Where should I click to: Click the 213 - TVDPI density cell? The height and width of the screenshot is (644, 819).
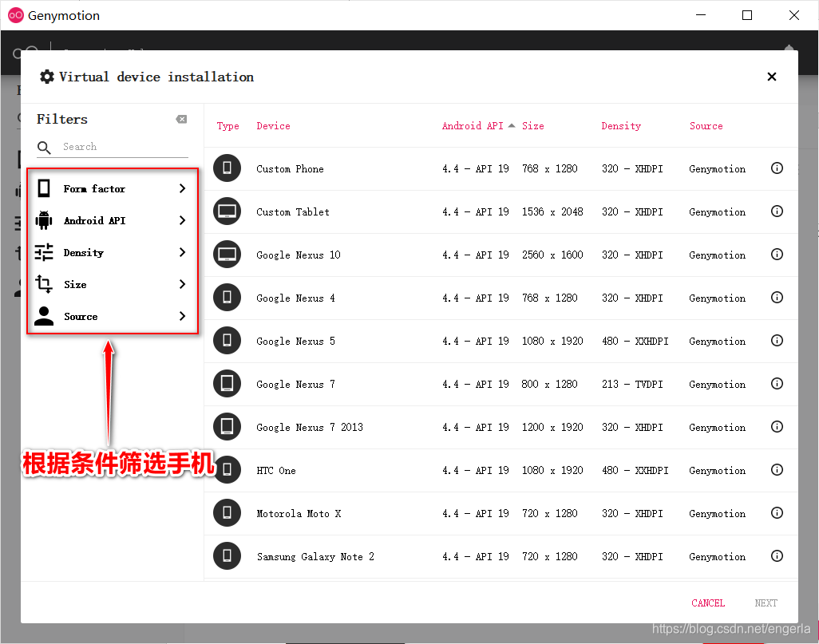[632, 384]
